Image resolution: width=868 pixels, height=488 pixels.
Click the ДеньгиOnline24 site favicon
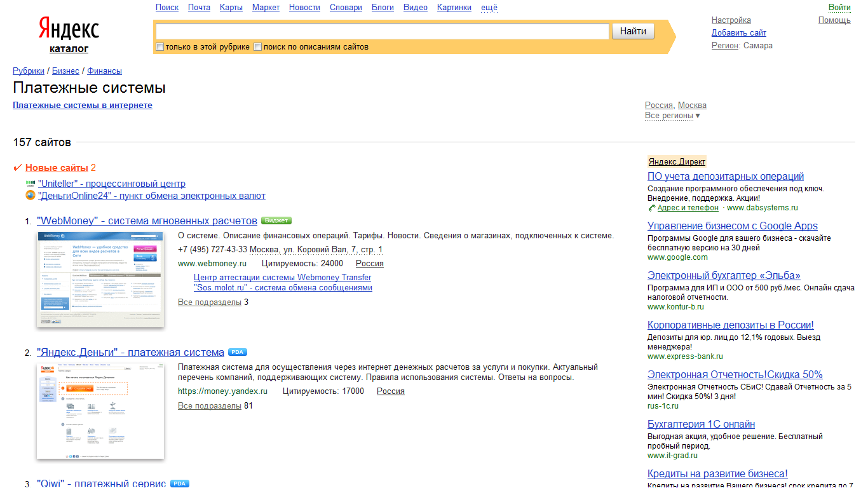[x=31, y=196]
